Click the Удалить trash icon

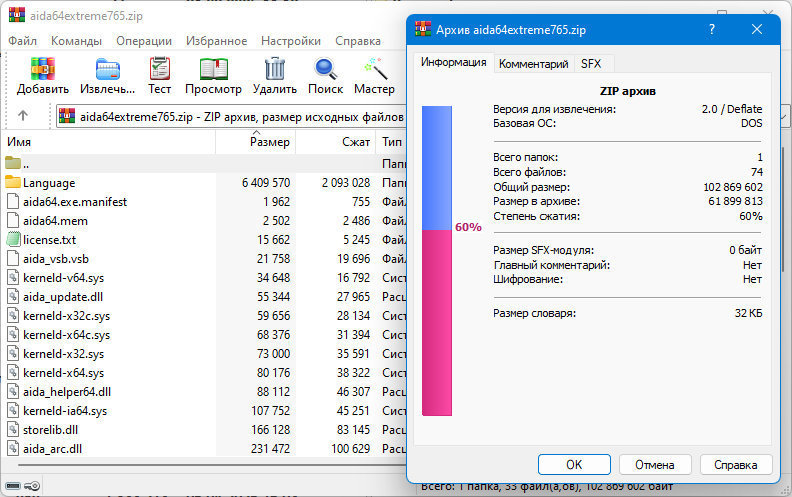(x=275, y=69)
